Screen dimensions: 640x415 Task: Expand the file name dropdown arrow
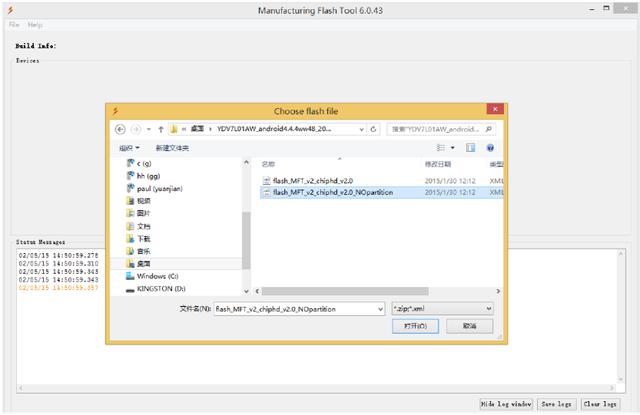[x=380, y=309]
